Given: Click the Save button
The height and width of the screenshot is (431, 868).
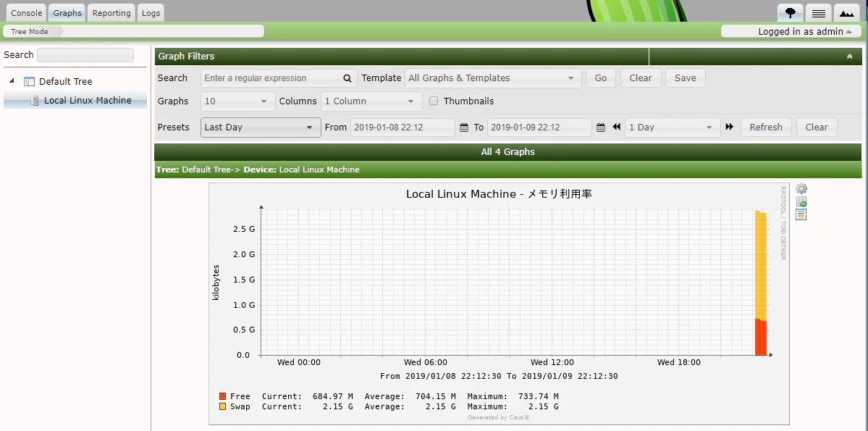Looking at the screenshot, I should tap(686, 78).
